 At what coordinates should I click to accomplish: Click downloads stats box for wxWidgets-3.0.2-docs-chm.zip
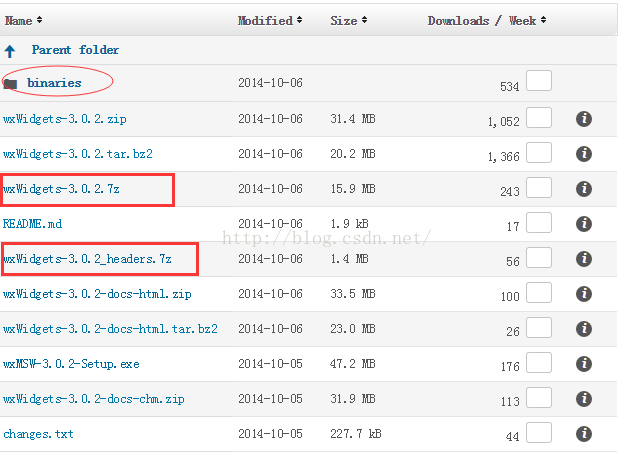(x=539, y=398)
